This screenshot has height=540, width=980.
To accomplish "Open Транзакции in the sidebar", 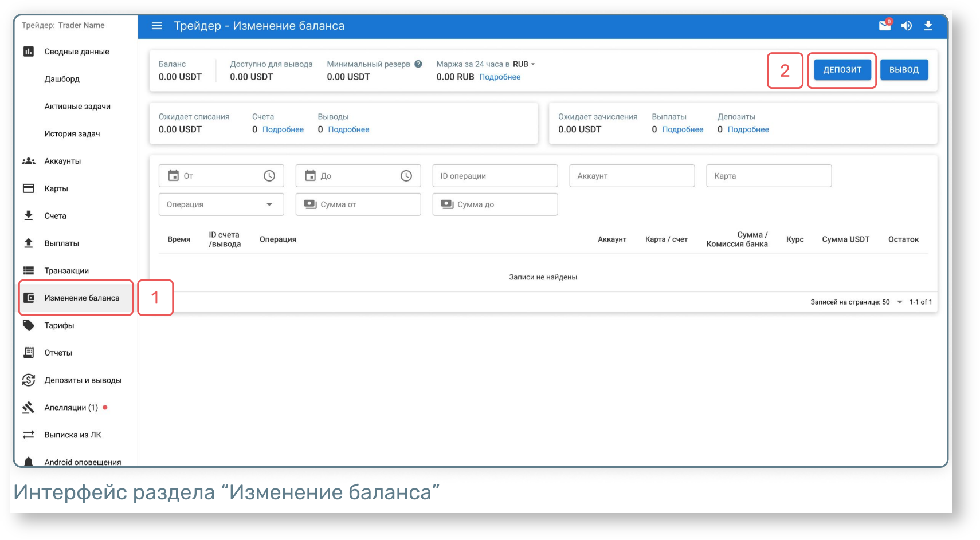I will (x=66, y=271).
